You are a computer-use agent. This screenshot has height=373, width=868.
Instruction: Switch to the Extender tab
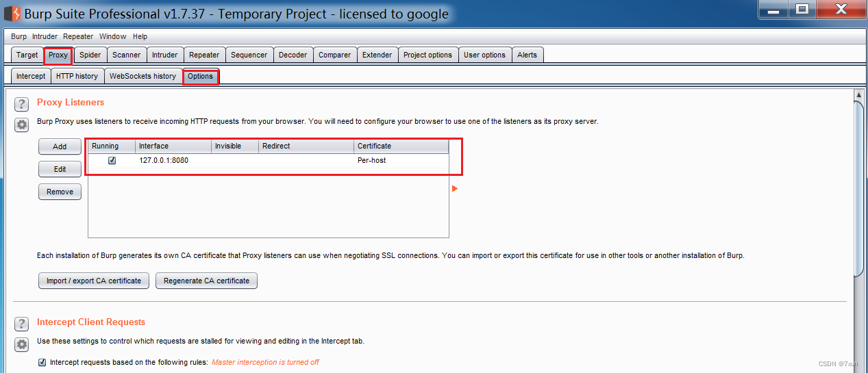click(x=377, y=55)
